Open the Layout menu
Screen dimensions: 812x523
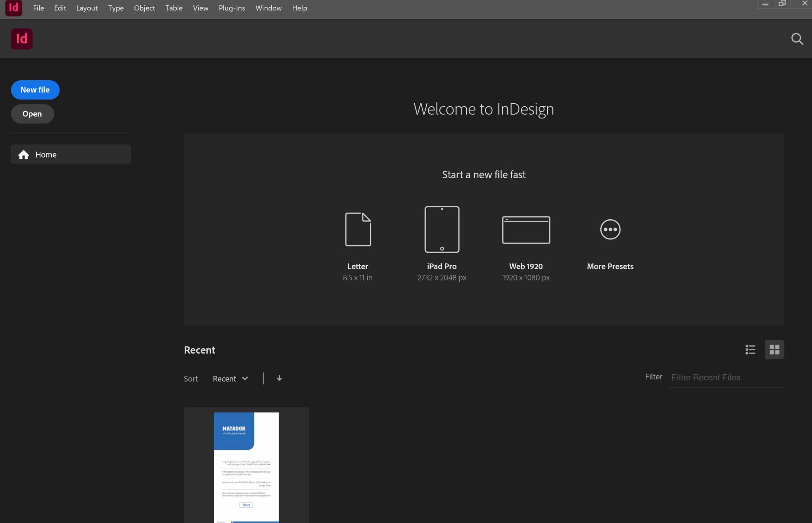pos(87,8)
